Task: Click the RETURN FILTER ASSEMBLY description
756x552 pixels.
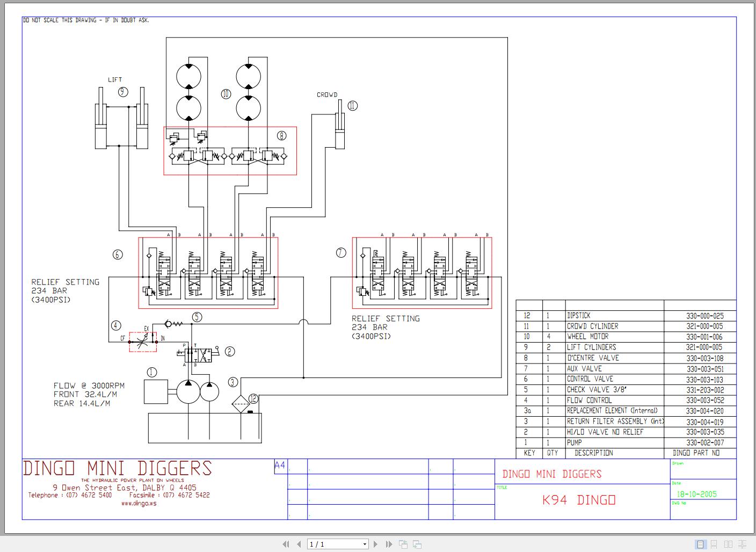Action: 615,422
